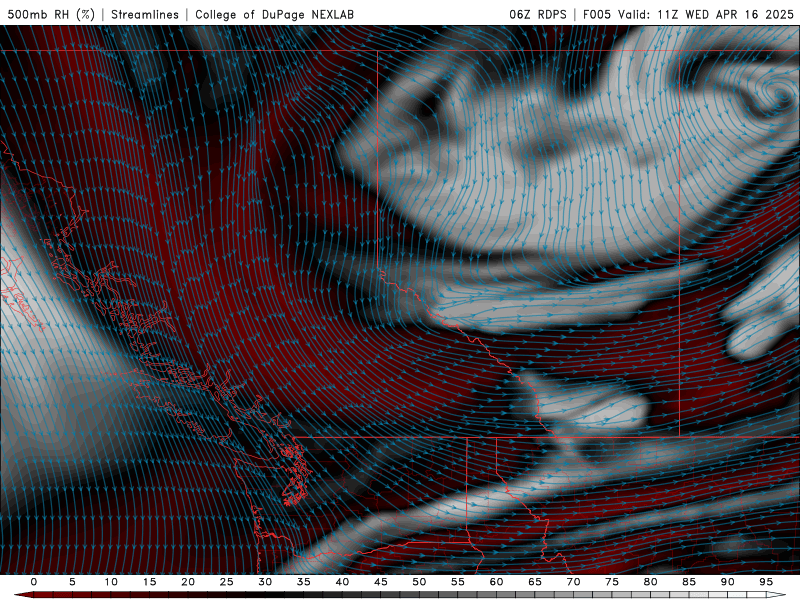
Task: Click the '500mb RH (%)' title text
Action: 51,14
